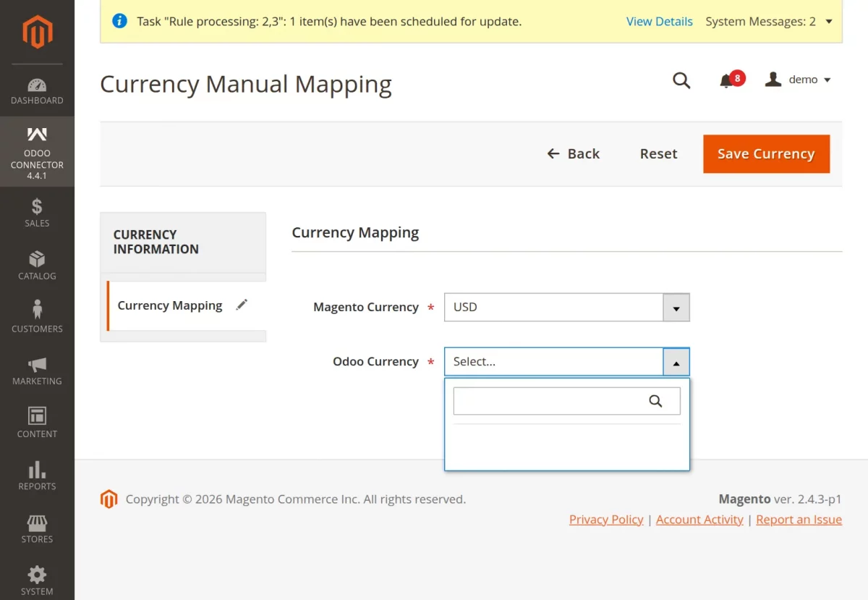868x600 pixels.
Task: Open the Sales menu
Action: coord(37,213)
